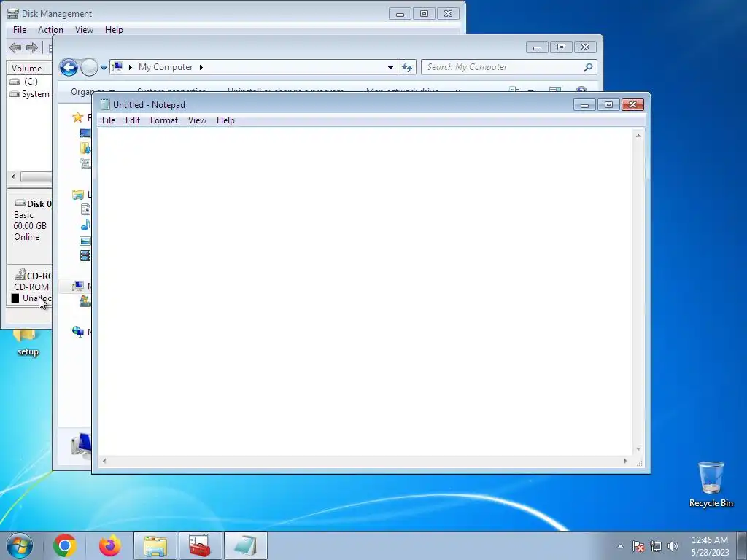The image size is (747, 560).
Task: Click the computer icon in the address bar
Action: 117,67
